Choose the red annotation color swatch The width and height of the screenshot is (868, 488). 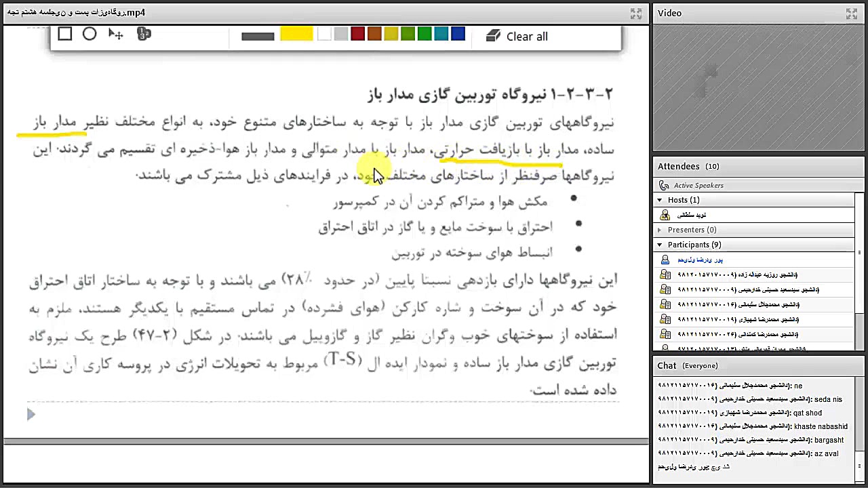tap(357, 34)
